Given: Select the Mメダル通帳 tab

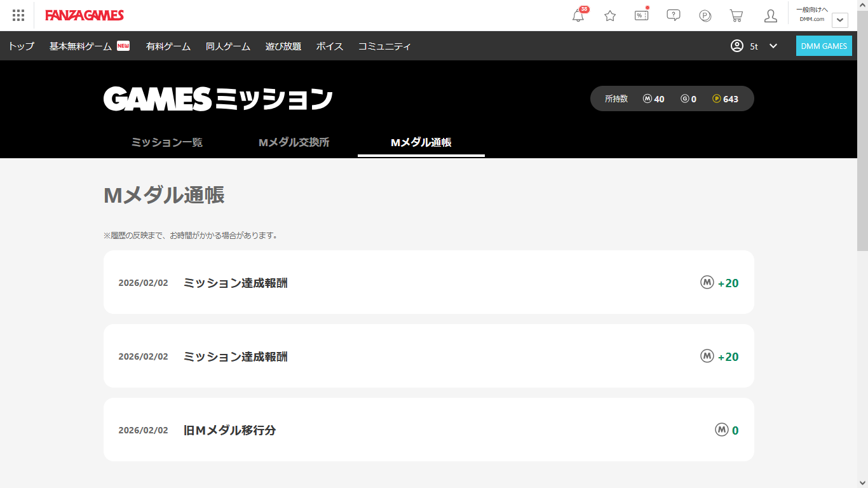Looking at the screenshot, I should coord(421,142).
